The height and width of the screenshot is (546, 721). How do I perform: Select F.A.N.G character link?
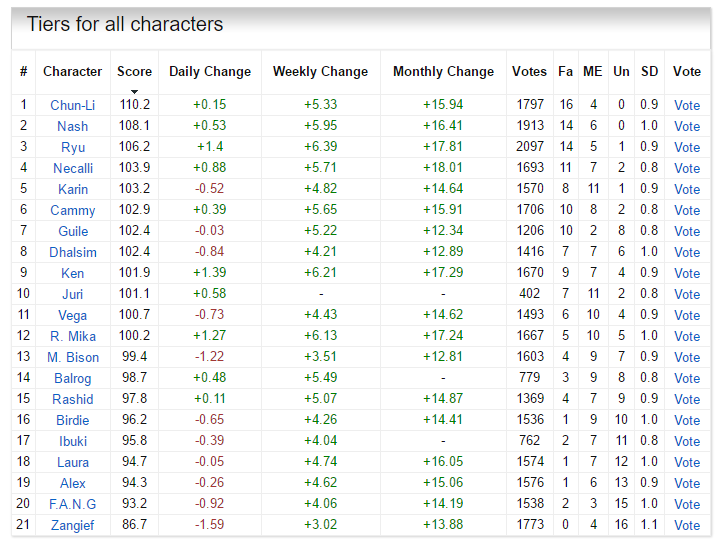click(x=72, y=504)
